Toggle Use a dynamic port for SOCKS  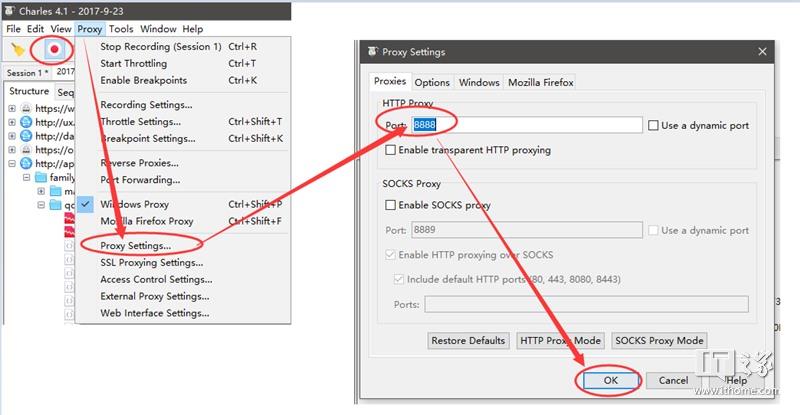pyautogui.click(x=653, y=230)
